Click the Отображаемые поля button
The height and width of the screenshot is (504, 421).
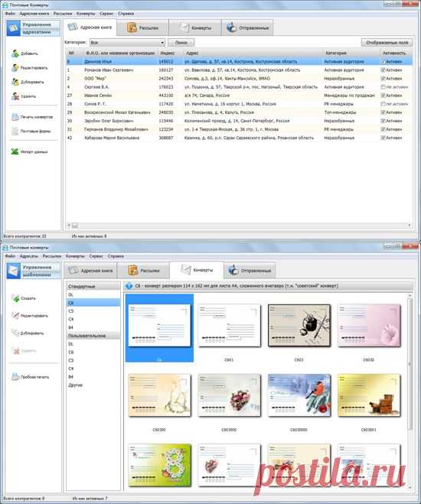387,42
